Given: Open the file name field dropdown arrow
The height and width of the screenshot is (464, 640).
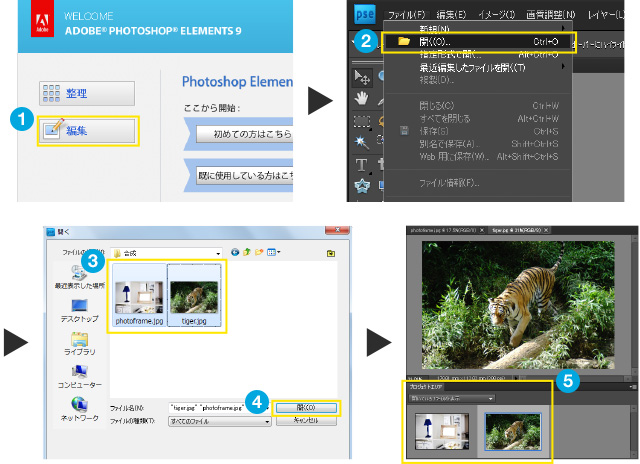Looking at the screenshot, I should (x=268, y=408).
